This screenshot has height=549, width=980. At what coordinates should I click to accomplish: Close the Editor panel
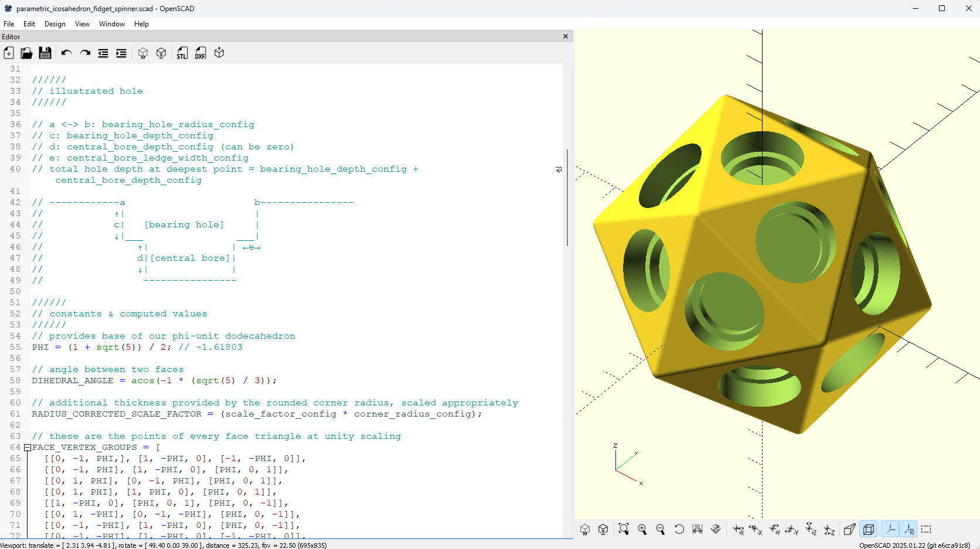(566, 36)
